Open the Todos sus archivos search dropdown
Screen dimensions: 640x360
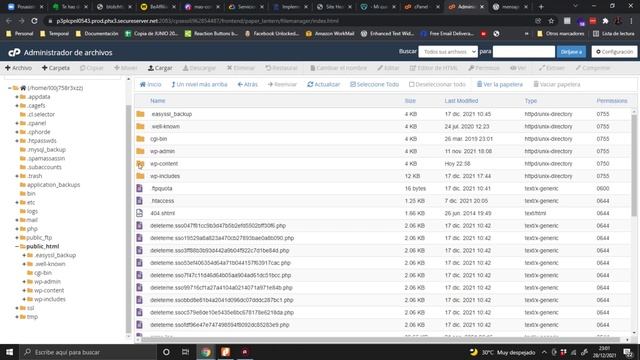click(x=448, y=52)
